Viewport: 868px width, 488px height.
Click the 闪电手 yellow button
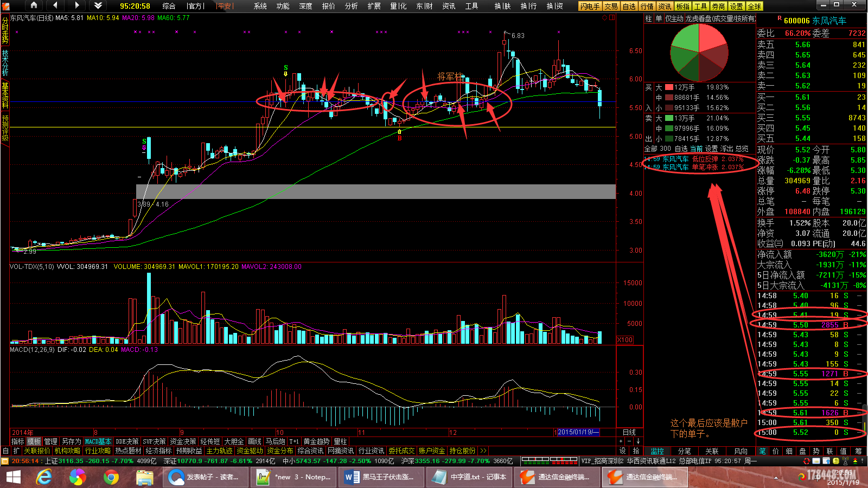[x=590, y=7]
